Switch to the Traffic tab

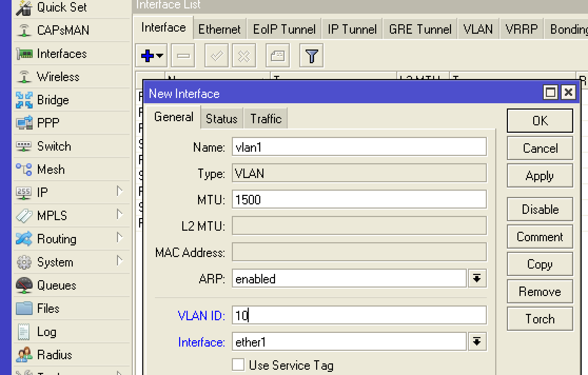tap(266, 119)
